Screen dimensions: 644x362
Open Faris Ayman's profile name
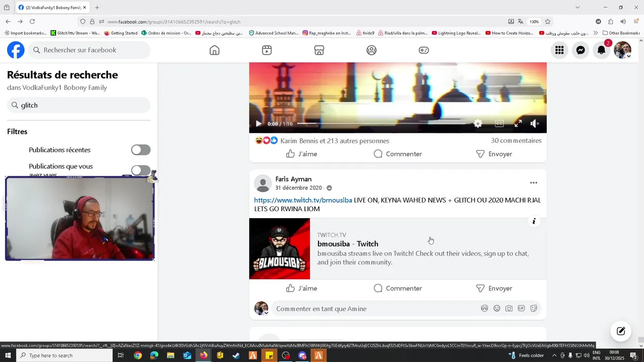tap(293, 179)
